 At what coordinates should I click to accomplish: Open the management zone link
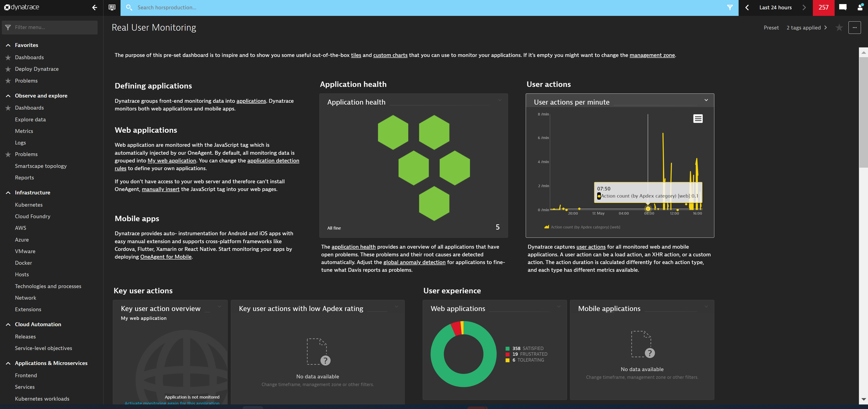point(652,55)
